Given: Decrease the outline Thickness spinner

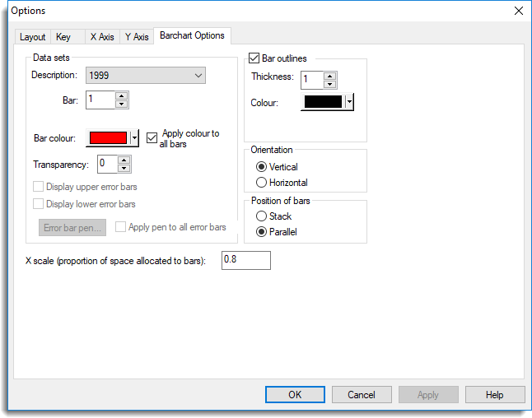Looking at the screenshot, I should [329, 85].
